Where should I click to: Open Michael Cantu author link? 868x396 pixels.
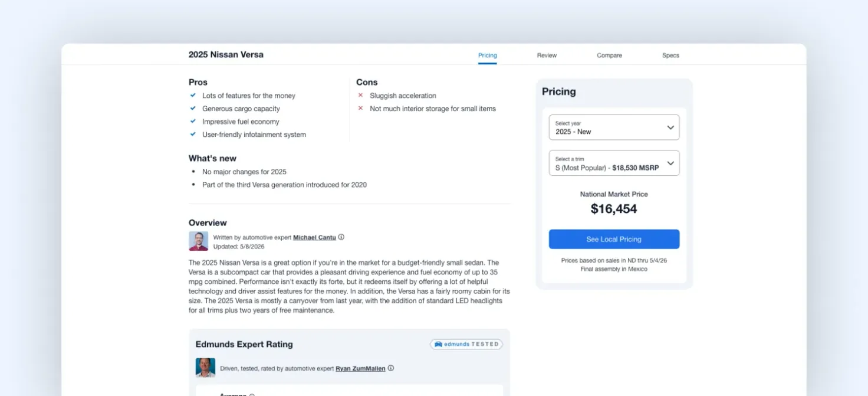click(314, 237)
